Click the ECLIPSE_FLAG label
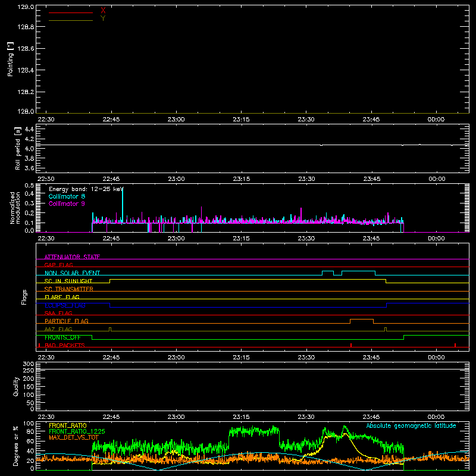 65,305
